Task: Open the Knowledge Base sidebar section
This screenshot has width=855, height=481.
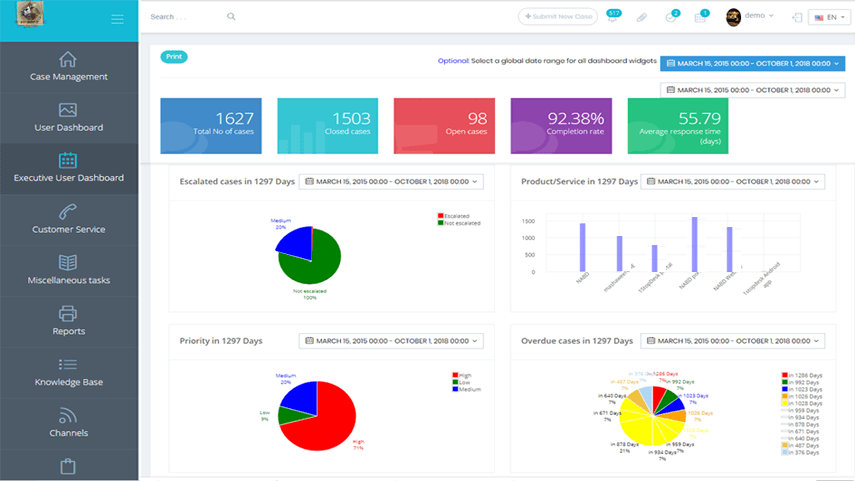Action: click(68, 372)
